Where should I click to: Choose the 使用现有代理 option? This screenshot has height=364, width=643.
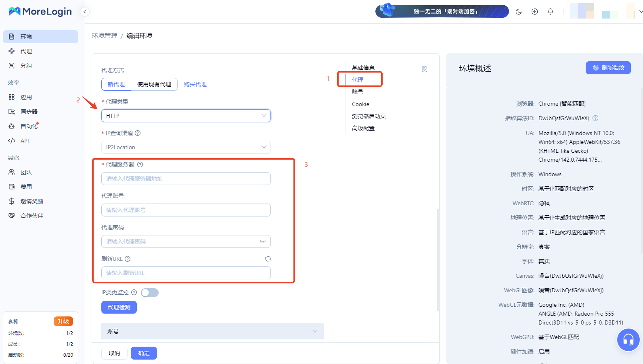[154, 84]
